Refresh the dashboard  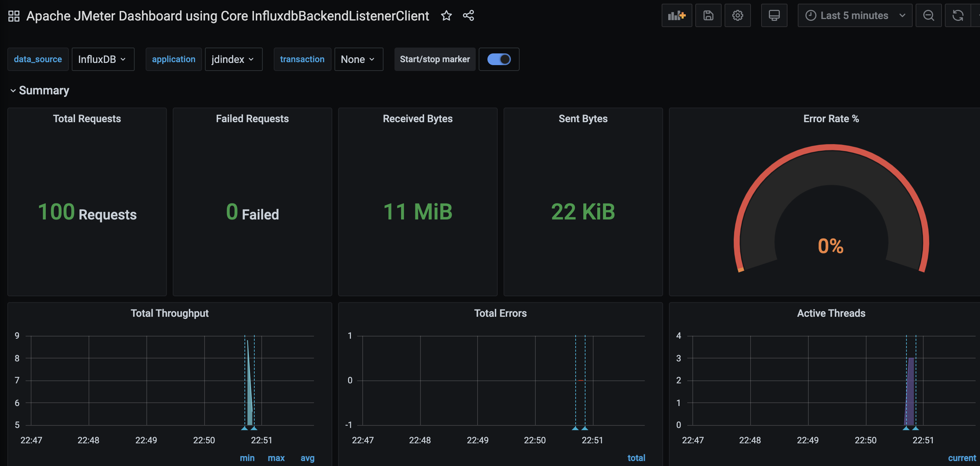(958, 16)
